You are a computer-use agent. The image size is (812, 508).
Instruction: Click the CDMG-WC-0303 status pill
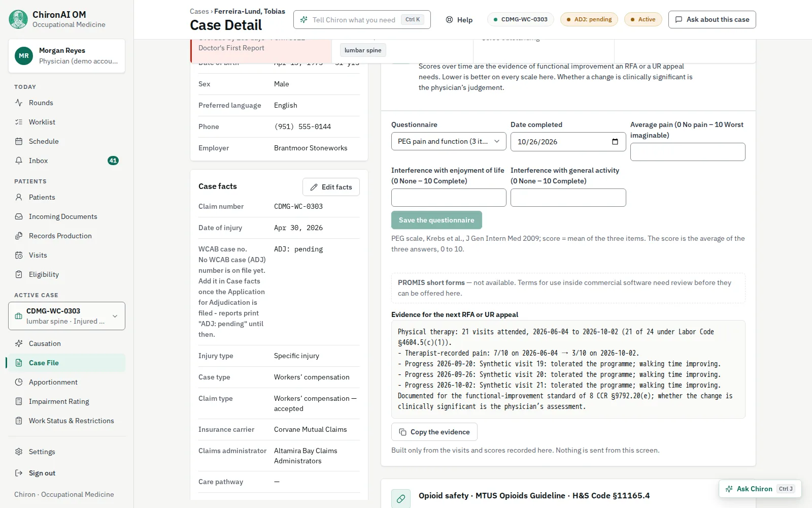[x=520, y=19]
